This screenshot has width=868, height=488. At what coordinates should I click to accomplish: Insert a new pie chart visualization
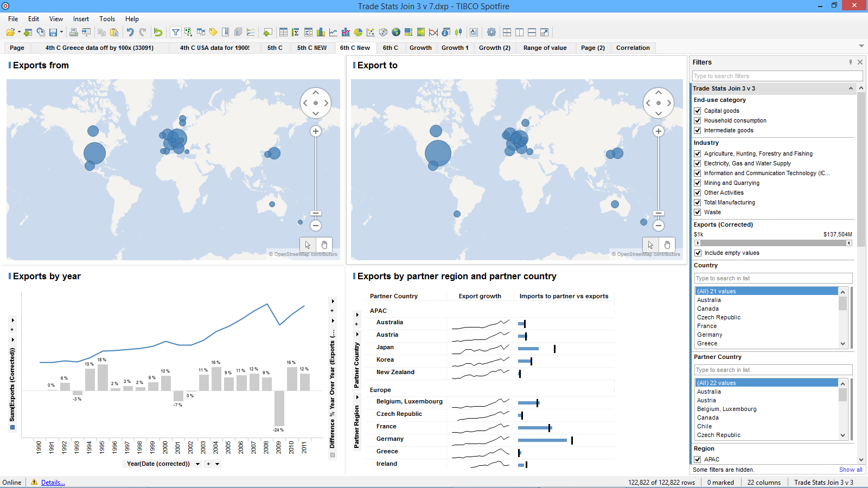pyautogui.click(x=358, y=33)
